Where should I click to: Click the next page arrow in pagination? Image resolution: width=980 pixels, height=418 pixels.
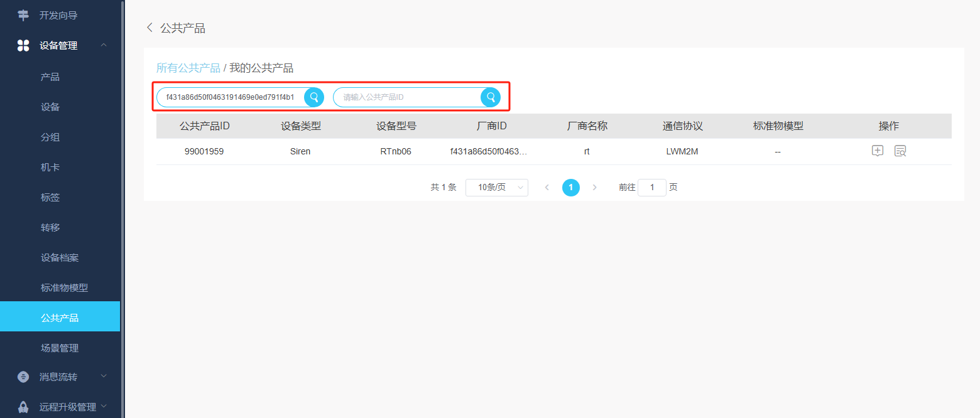coord(594,187)
